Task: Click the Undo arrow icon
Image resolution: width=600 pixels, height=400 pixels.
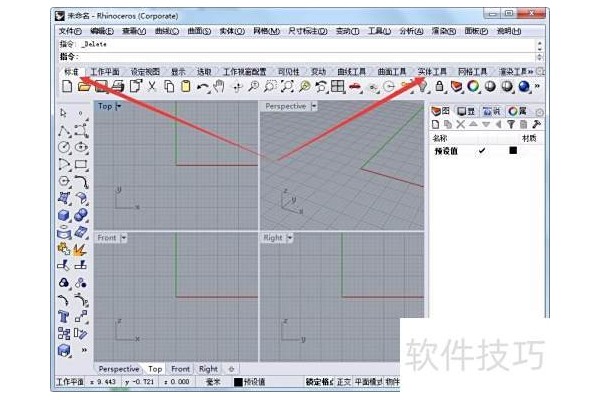Action: tap(202, 87)
